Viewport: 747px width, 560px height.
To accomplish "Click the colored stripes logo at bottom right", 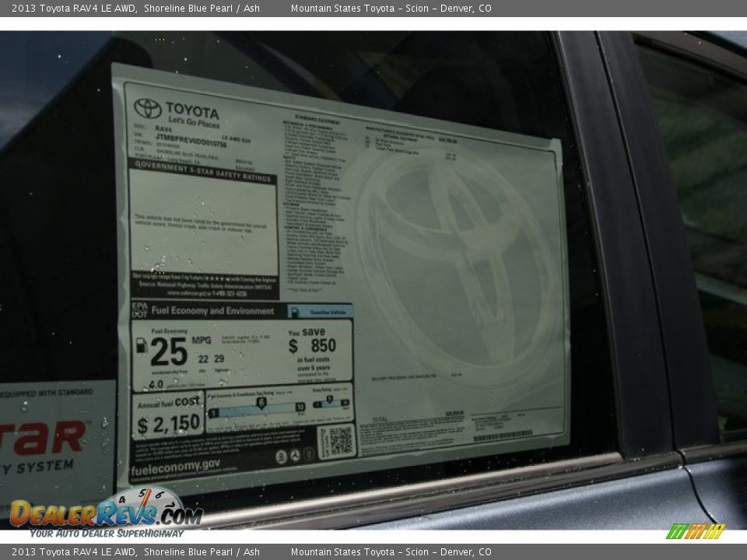I will pyautogui.click(x=696, y=531).
